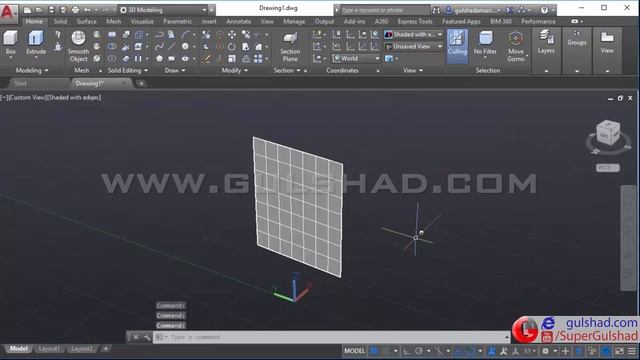Open the Unsaved View dropdown
The width and height of the screenshot is (640, 360).
click(413, 47)
